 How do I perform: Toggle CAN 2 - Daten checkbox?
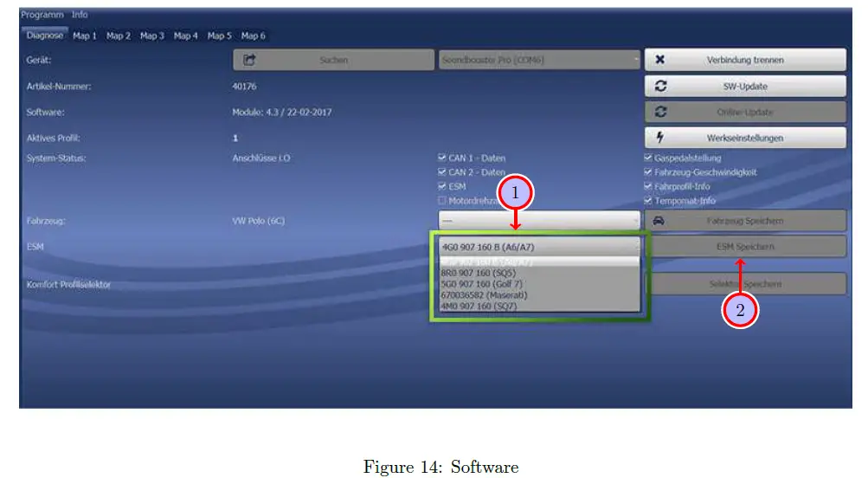[x=441, y=172]
